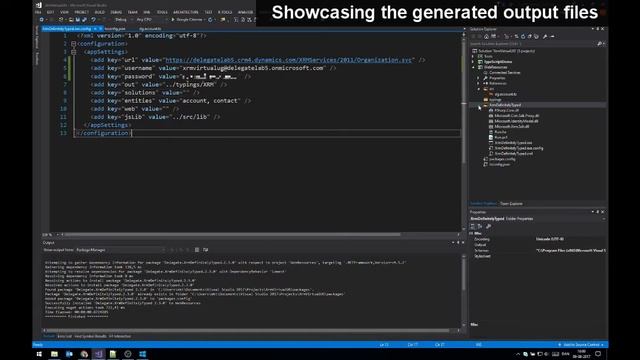The image size is (640, 360).
Task: Open the FILE menu
Action: coord(38,12)
